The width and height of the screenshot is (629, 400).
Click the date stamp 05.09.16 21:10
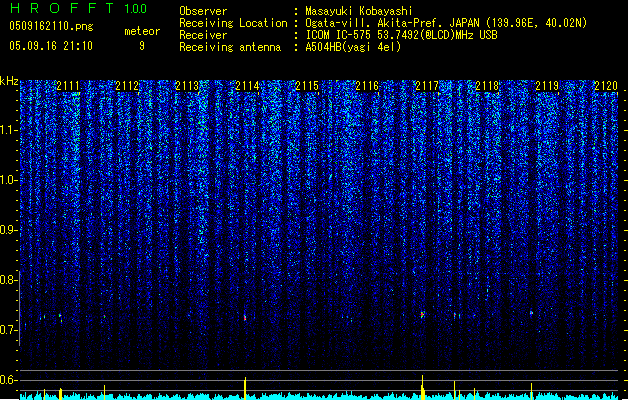pos(51,46)
